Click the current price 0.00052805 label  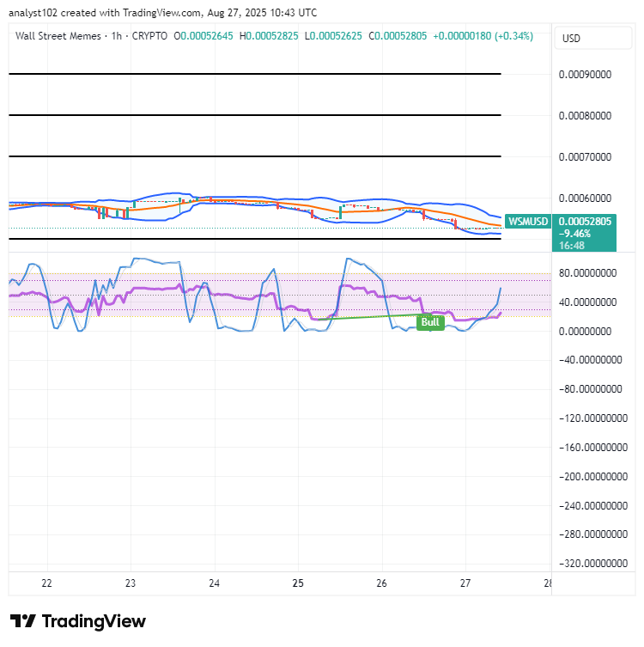coord(585,222)
